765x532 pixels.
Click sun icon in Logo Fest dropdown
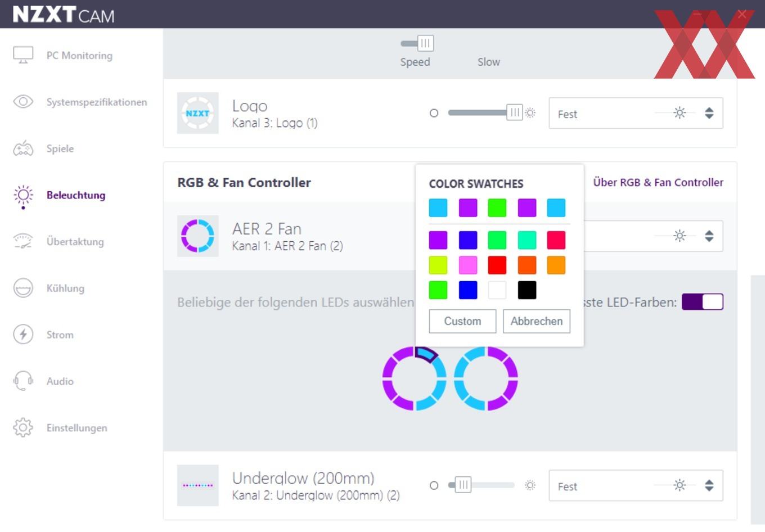(x=679, y=113)
